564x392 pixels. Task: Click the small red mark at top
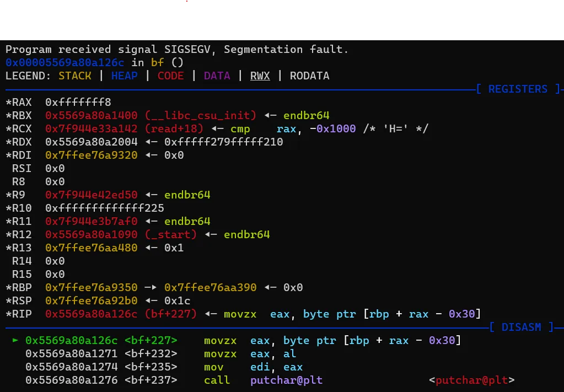click(x=187, y=2)
